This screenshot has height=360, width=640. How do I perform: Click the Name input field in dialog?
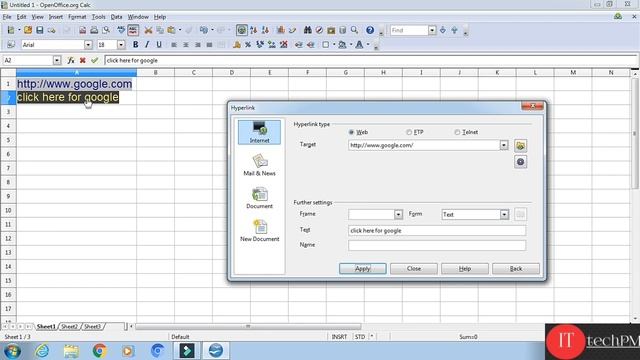coord(437,245)
